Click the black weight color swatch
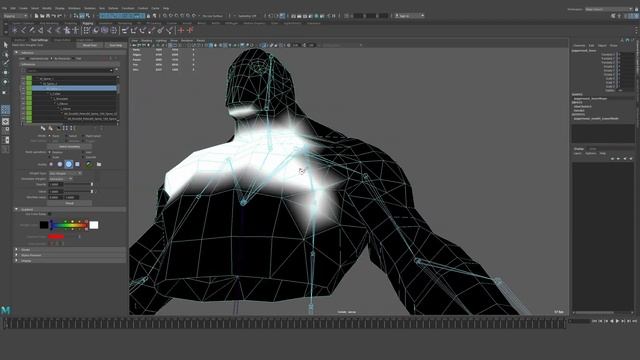640x360 pixels. (x=44, y=225)
